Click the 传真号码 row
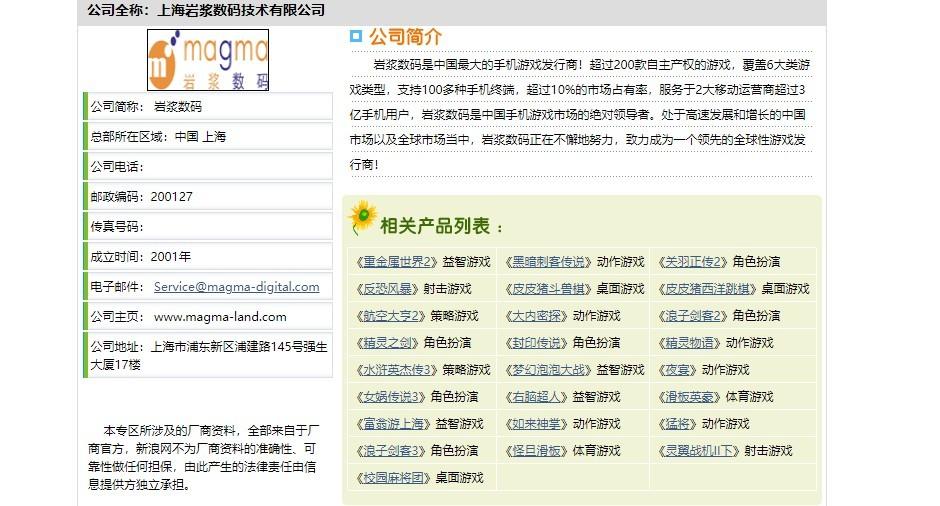Image resolution: width=940 pixels, height=506 pixels. (x=208, y=227)
